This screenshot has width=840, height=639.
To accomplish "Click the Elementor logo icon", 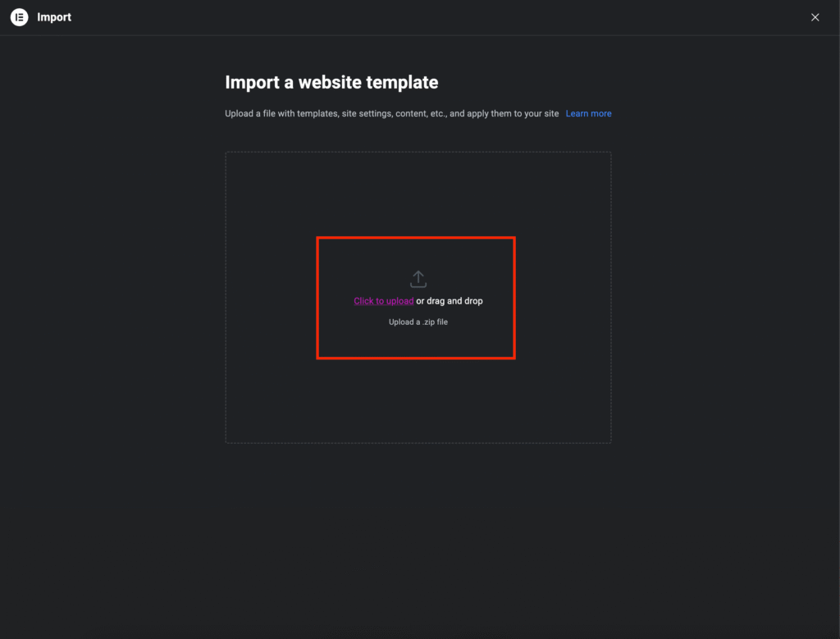I will tap(19, 17).
